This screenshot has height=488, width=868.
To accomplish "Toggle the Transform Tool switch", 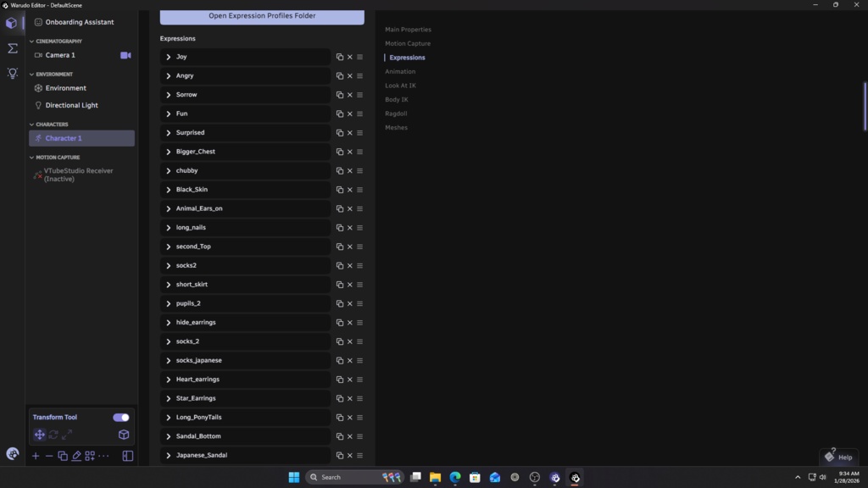I will click(120, 417).
